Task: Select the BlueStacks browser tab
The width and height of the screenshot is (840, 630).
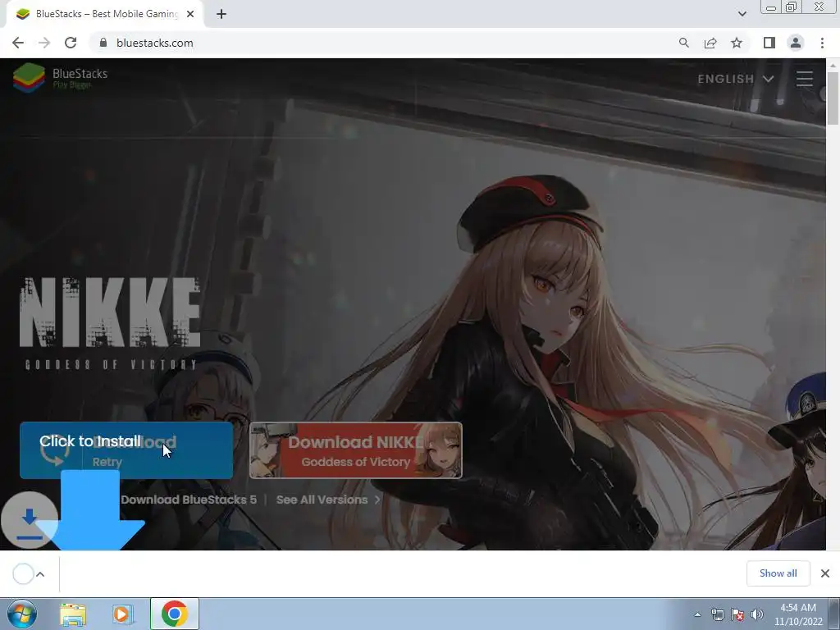Action: point(105,14)
